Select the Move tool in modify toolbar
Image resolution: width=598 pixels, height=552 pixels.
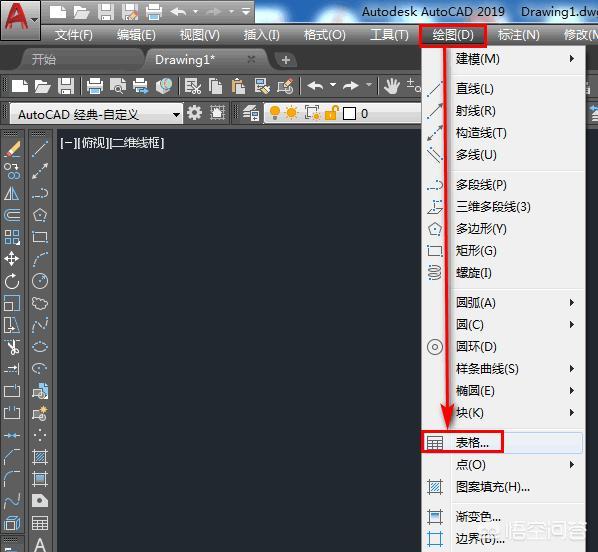[12, 259]
